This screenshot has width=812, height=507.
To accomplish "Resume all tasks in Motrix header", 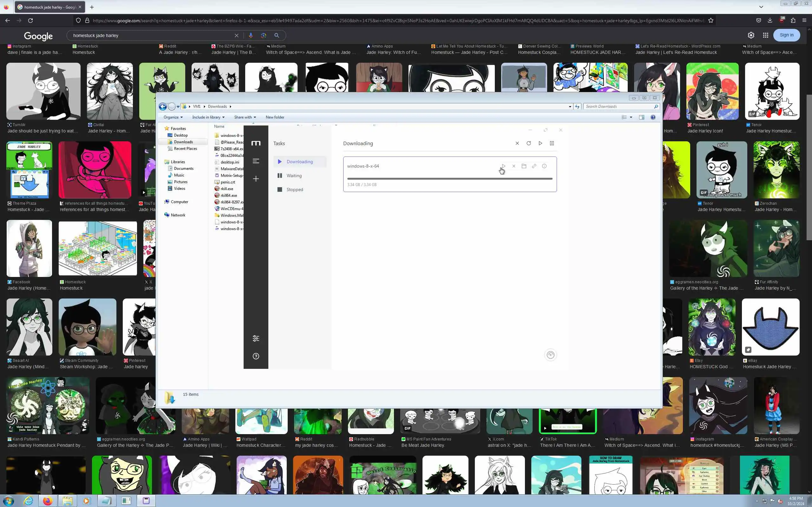I will 540,143.
